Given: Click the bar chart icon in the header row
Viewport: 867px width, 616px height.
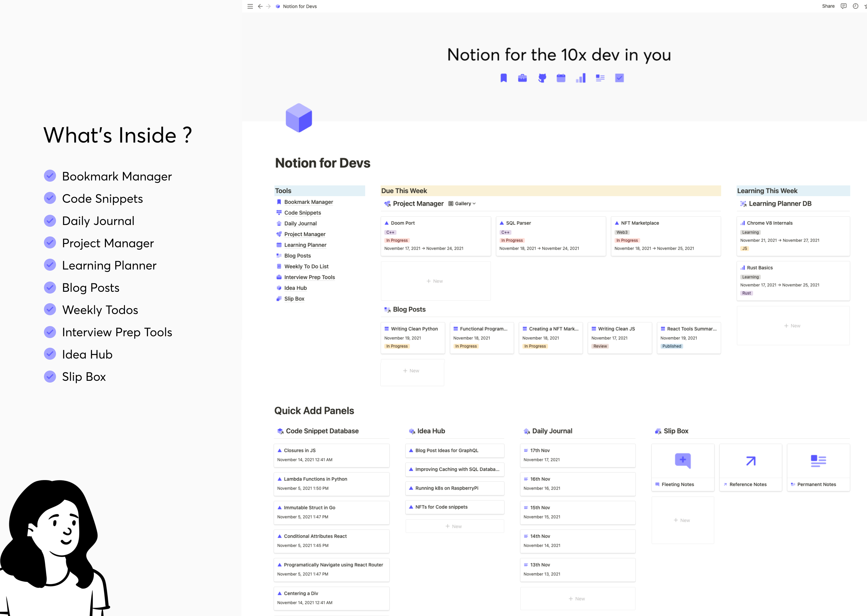Looking at the screenshot, I should 580,78.
